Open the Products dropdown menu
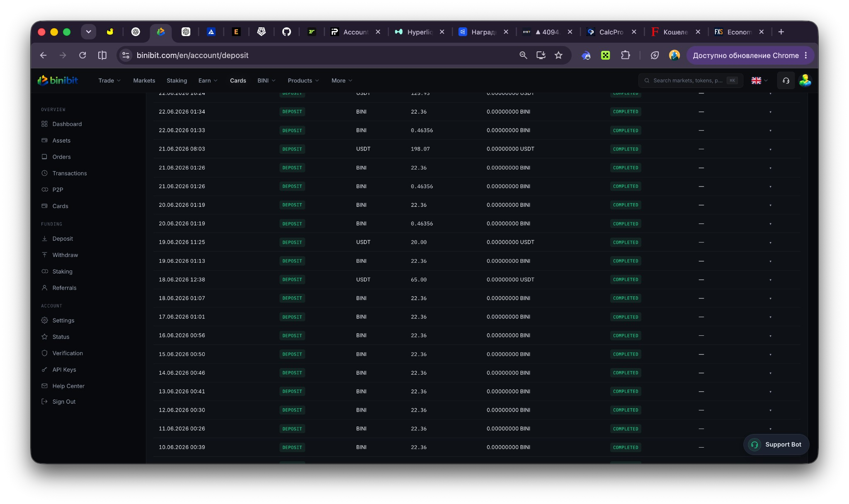849x504 pixels. click(303, 80)
